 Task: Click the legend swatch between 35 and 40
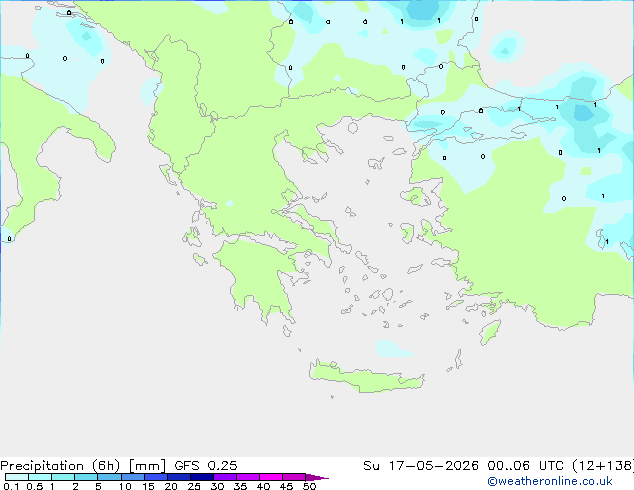click(x=248, y=477)
